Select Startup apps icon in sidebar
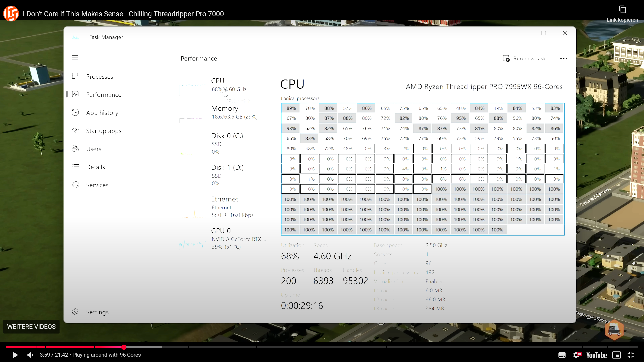The image size is (644, 362). coord(75,130)
